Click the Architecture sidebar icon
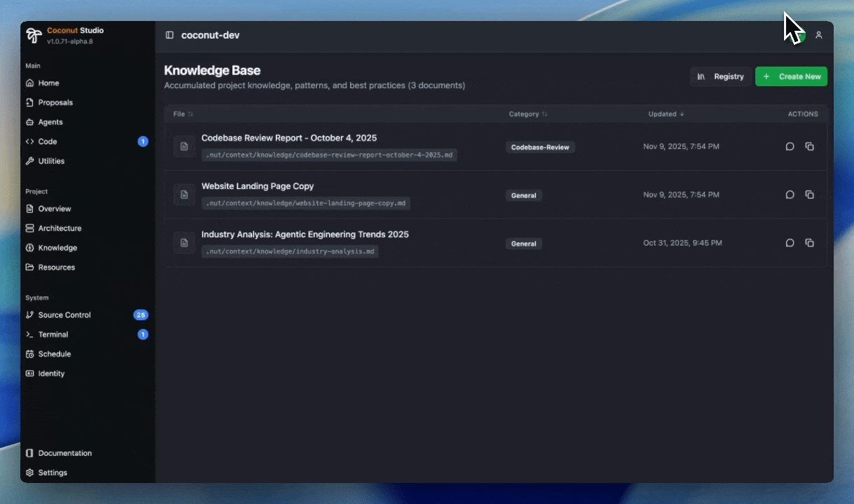Image resolution: width=854 pixels, height=504 pixels. 29,228
